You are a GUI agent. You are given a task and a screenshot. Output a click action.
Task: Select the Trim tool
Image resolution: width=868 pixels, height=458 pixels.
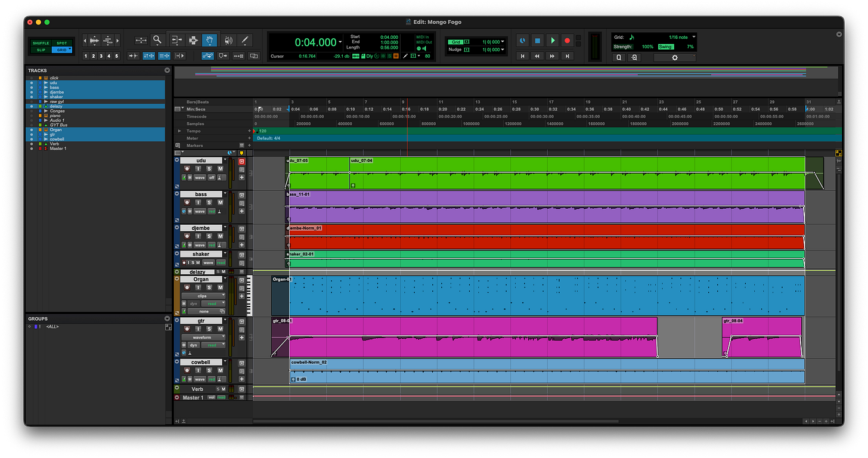(x=177, y=40)
